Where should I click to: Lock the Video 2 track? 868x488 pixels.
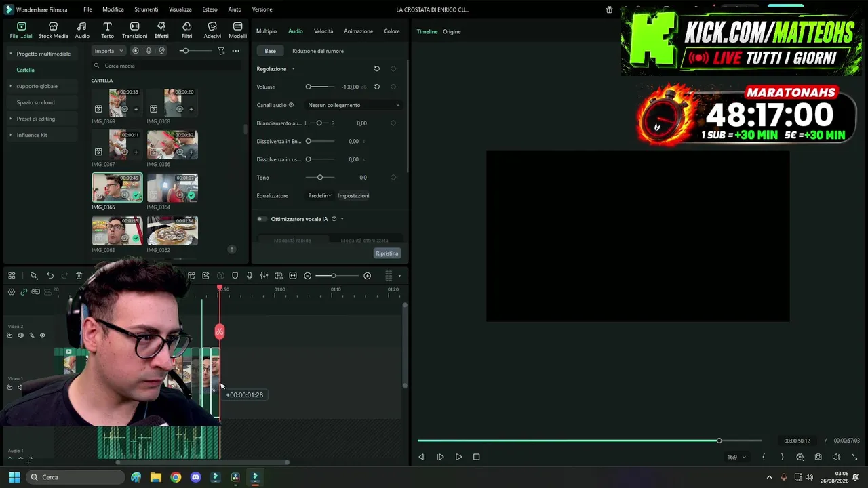point(9,335)
